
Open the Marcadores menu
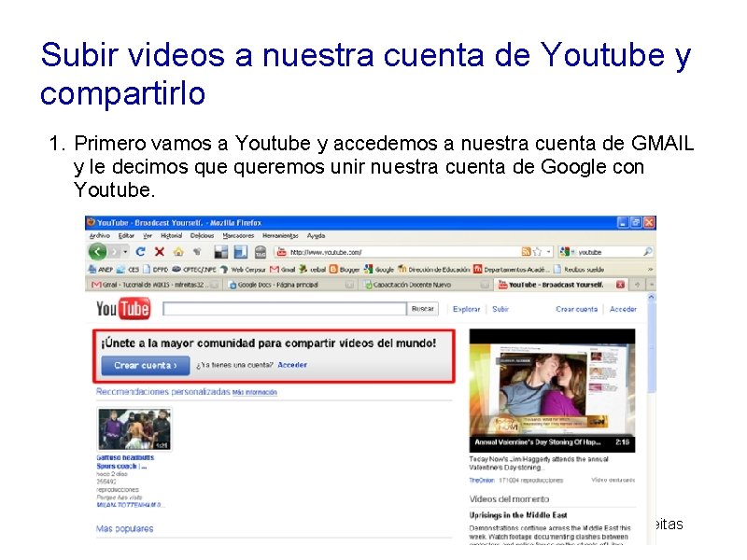[238, 236]
